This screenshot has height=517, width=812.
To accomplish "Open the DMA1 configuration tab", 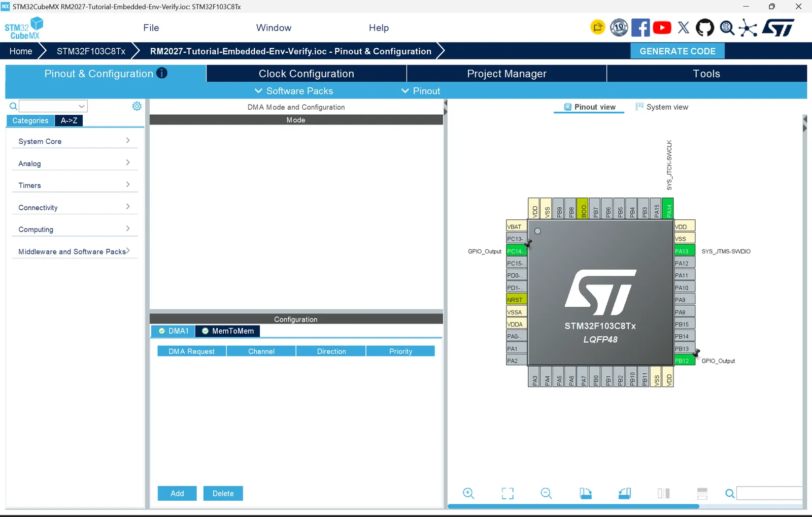I will pos(173,331).
